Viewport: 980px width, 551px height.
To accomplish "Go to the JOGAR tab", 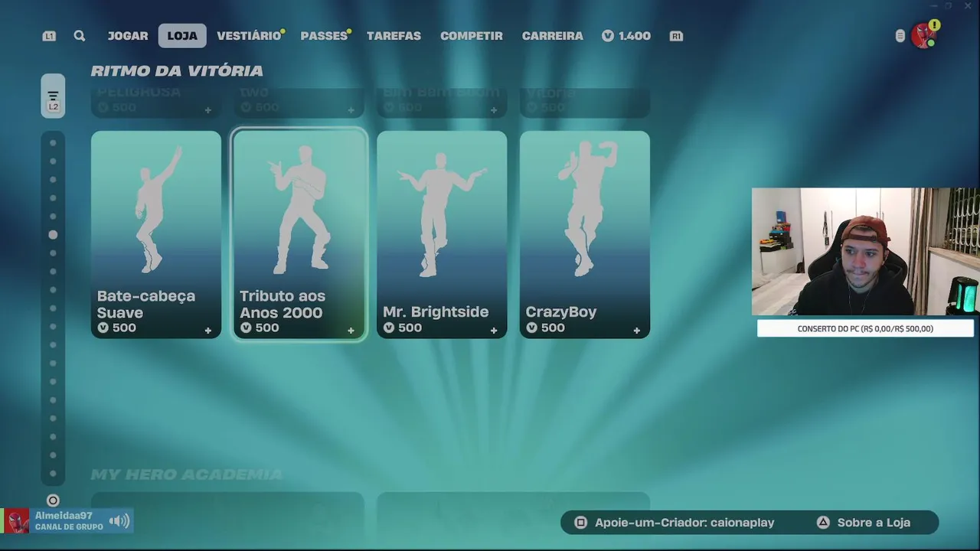I will coord(128,36).
